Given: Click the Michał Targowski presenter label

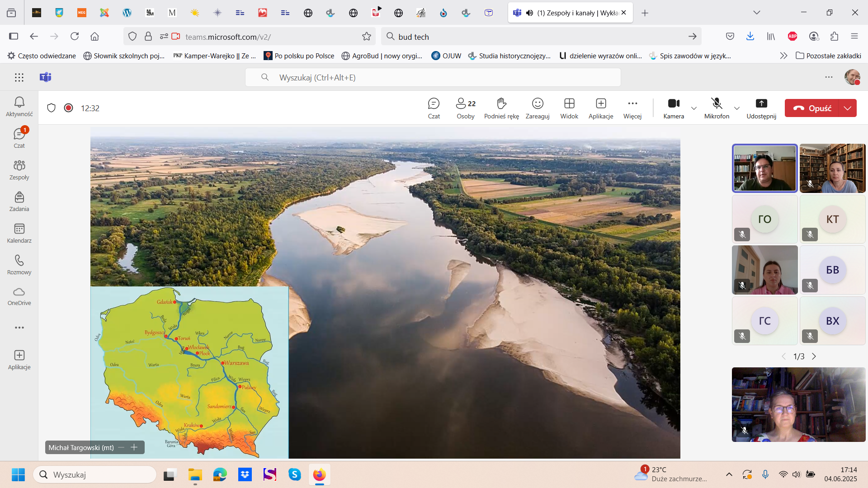Looking at the screenshot, I should (x=81, y=447).
